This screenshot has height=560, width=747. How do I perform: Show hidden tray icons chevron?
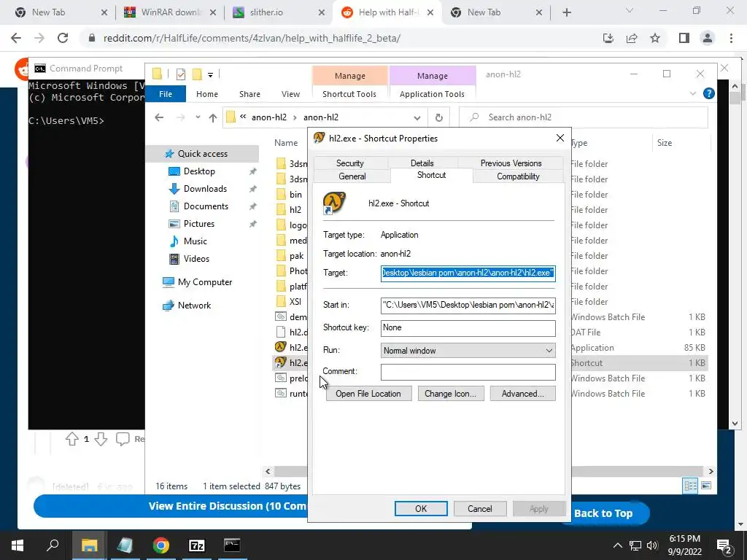click(x=617, y=545)
